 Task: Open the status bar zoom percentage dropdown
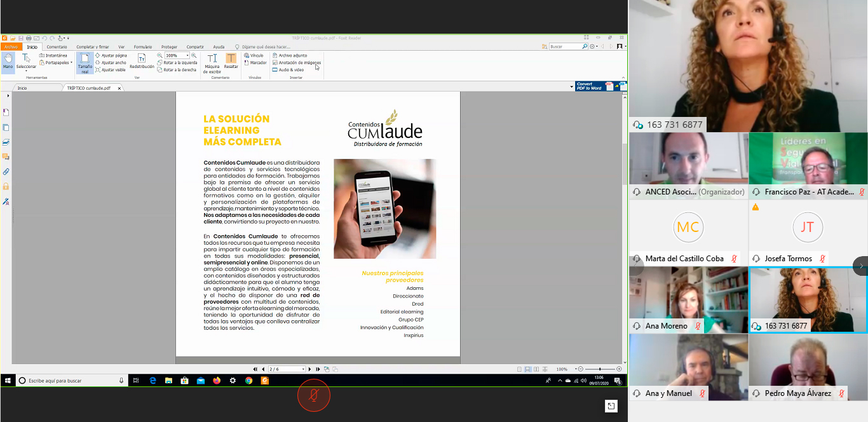pos(576,369)
